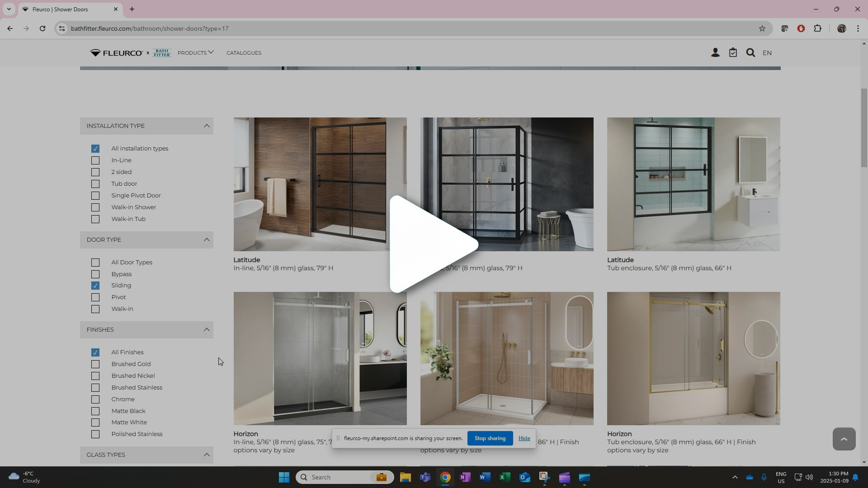Click the scroll-to-top arrow button

pyautogui.click(x=844, y=439)
